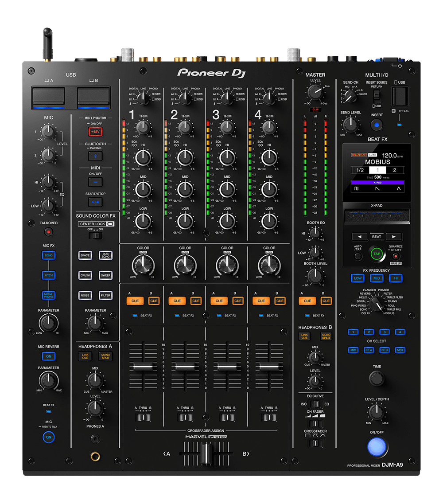Select FX frequency LOW band
The image size is (443, 504).
pyautogui.click(x=358, y=278)
